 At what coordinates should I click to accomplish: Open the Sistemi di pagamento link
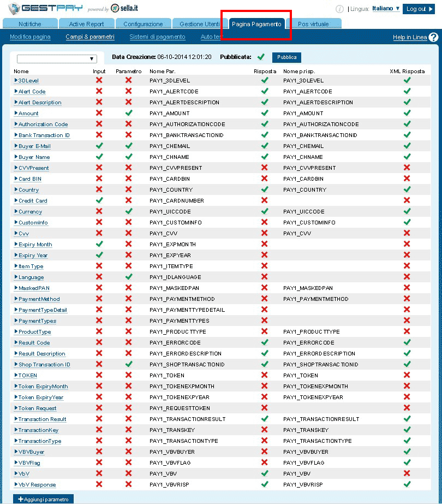tap(157, 37)
